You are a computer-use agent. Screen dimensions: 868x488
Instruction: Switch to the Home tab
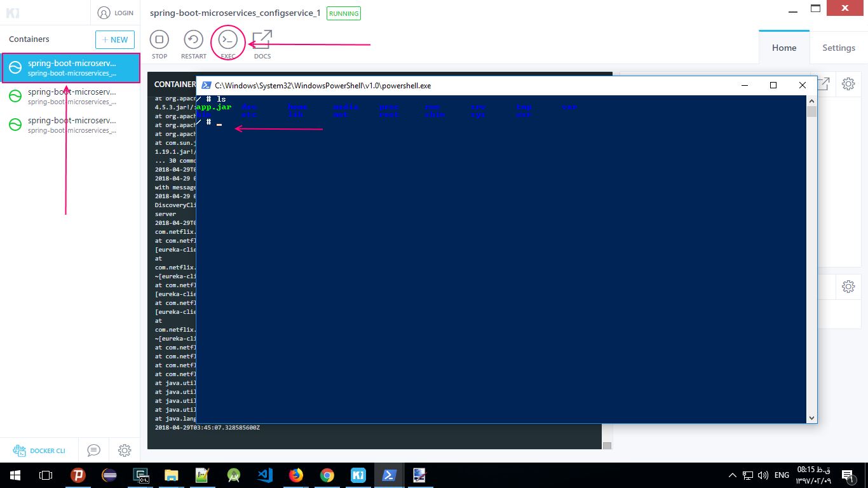[x=784, y=48]
